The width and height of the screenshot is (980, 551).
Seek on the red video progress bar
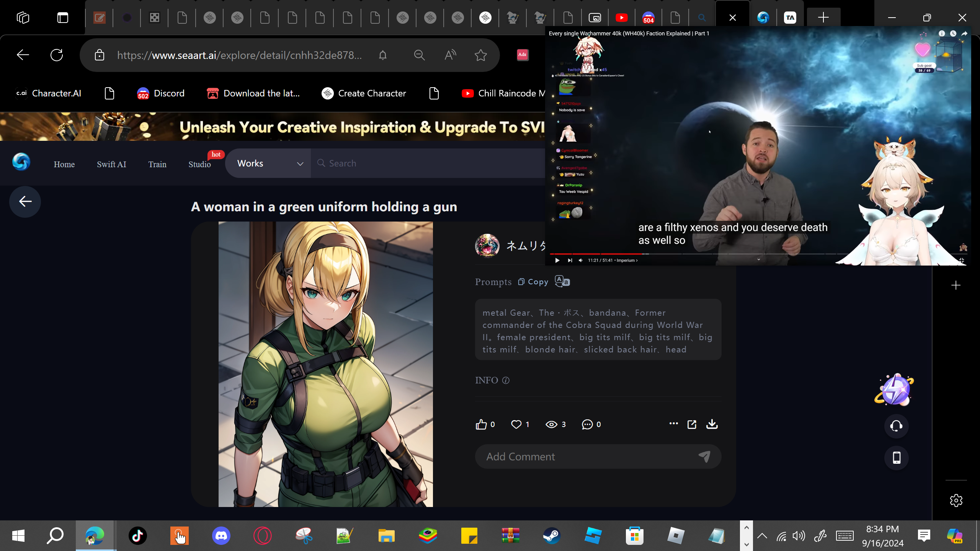pyautogui.click(x=758, y=254)
